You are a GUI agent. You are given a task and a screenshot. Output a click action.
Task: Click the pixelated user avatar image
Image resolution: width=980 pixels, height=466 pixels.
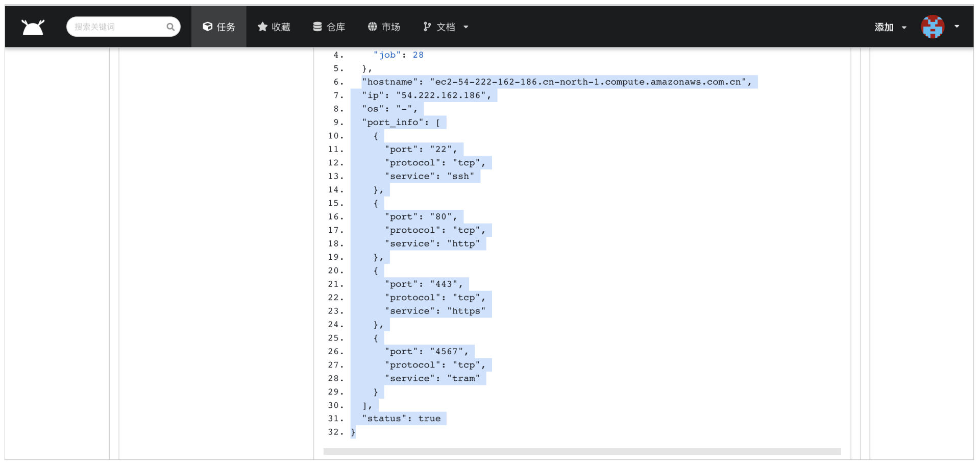[933, 27]
